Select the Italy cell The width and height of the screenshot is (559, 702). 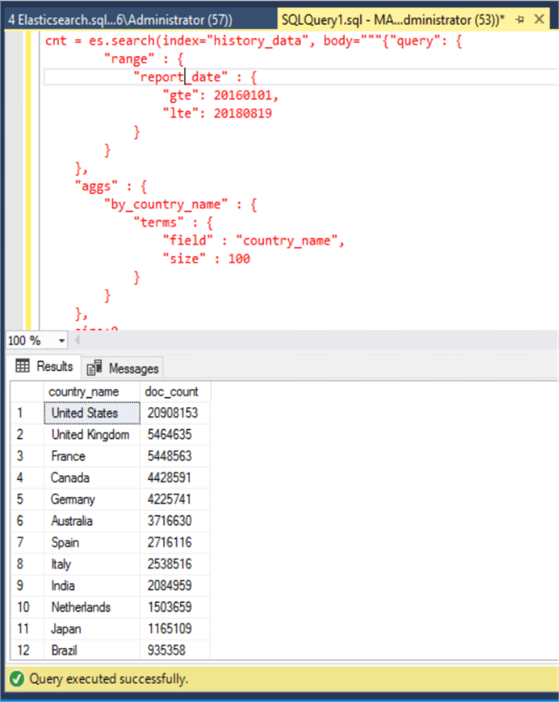coord(92,564)
